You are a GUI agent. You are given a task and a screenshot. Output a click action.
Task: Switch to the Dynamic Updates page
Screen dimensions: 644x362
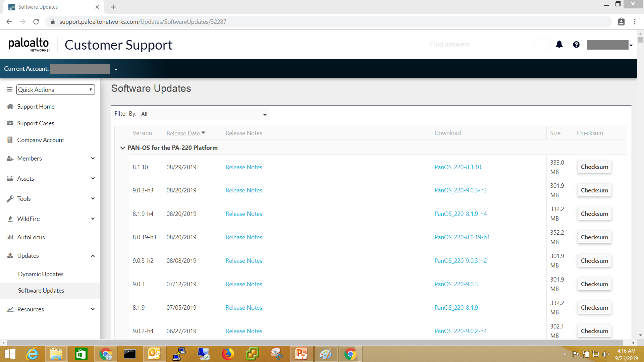click(x=41, y=274)
